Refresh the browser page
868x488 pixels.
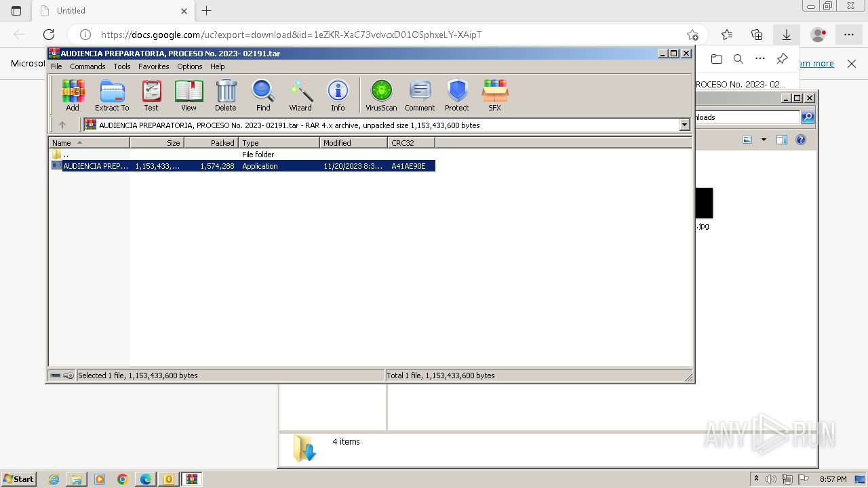(49, 35)
